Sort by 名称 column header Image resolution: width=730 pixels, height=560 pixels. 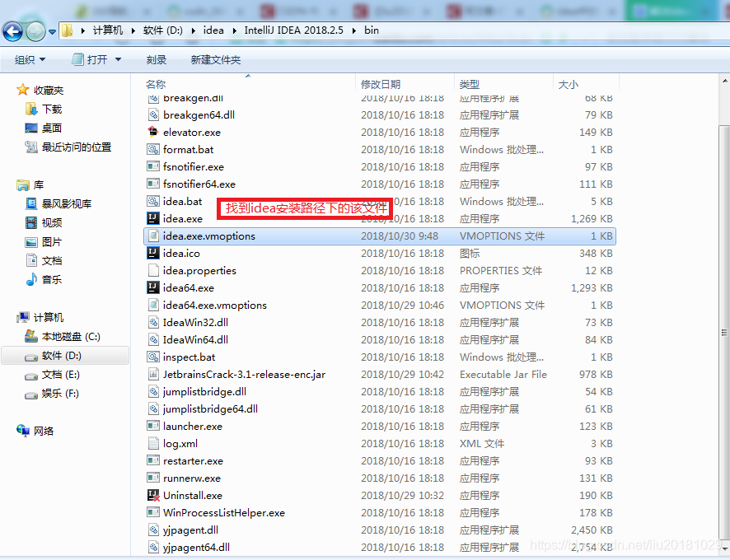pyautogui.click(x=156, y=84)
